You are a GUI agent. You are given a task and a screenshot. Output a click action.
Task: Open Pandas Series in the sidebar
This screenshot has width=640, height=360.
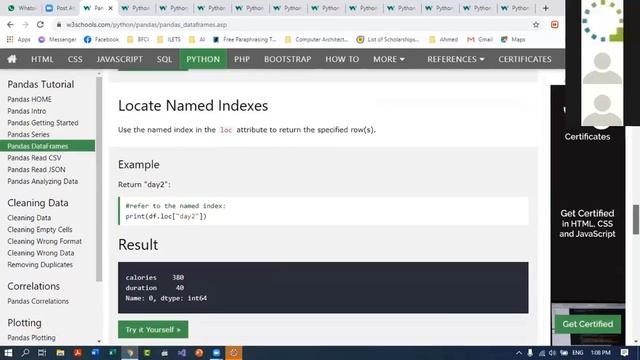28,134
